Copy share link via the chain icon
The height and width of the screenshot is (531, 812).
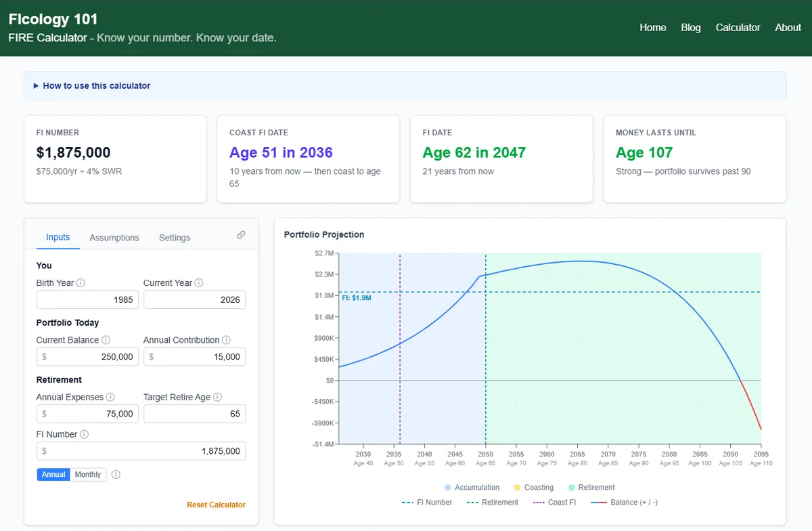click(x=241, y=235)
